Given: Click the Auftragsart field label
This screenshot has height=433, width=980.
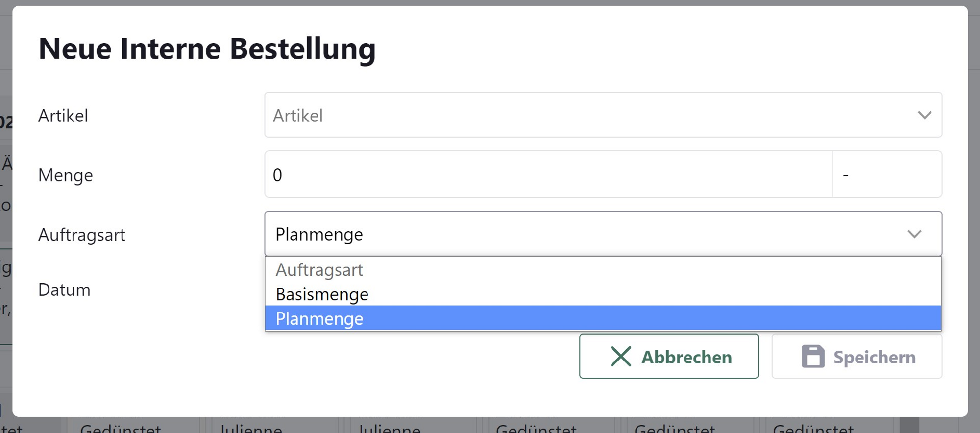Looking at the screenshot, I should [x=82, y=235].
